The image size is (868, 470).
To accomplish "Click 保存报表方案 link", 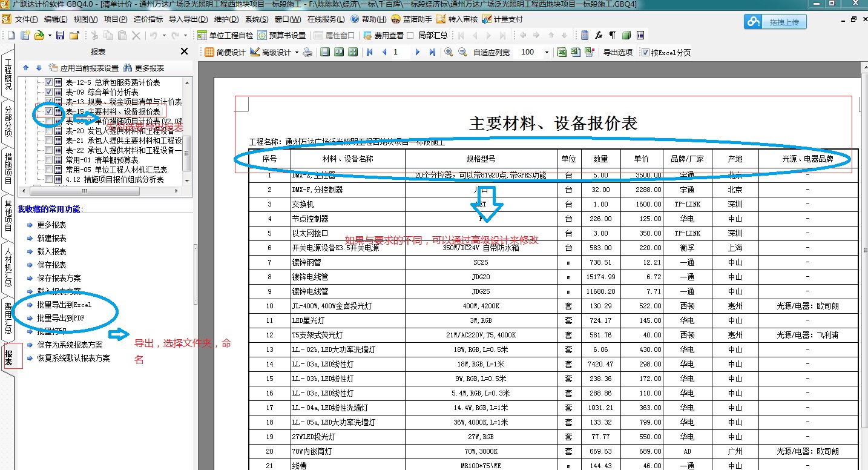I will click(59, 278).
